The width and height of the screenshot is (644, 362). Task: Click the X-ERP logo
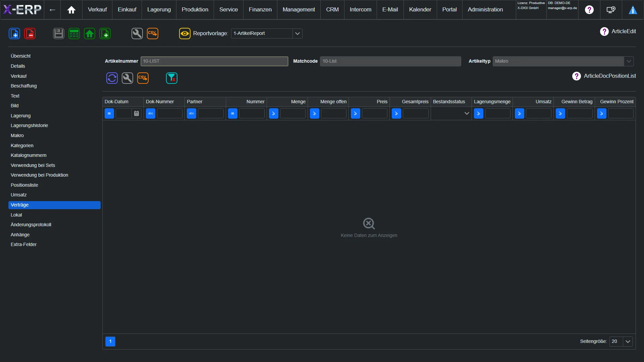22,10
